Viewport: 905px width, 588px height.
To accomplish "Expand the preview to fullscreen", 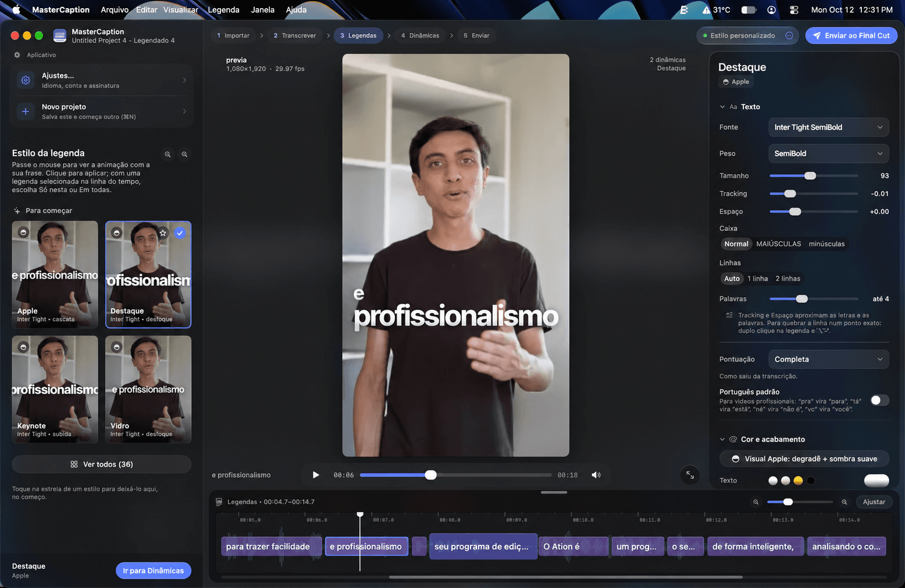I will (690, 475).
